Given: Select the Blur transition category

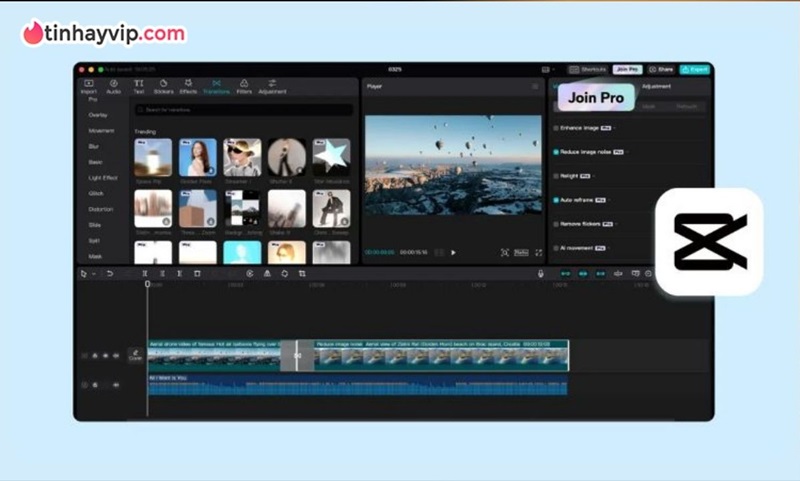Looking at the screenshot, I should tap(93, 146).
